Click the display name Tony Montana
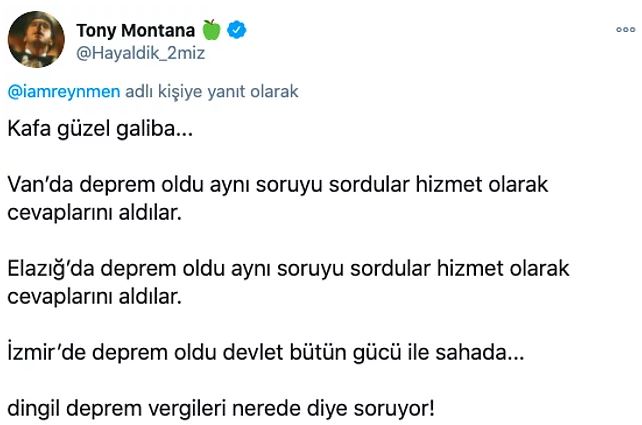Screen dimensions: 642x425 [x=134, y=31]
